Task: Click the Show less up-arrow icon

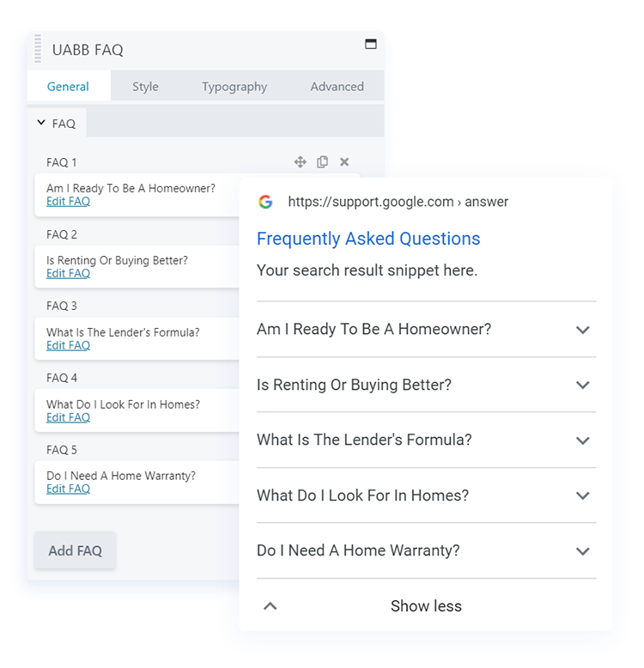Action: coord(270,606)
